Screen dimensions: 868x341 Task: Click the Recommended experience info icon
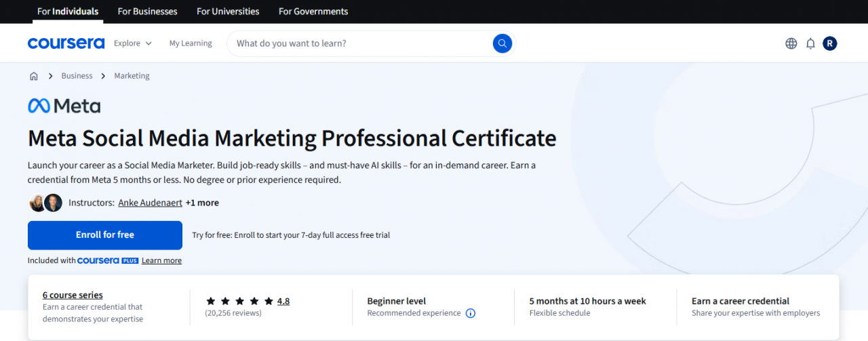click(x=471, y=313)
